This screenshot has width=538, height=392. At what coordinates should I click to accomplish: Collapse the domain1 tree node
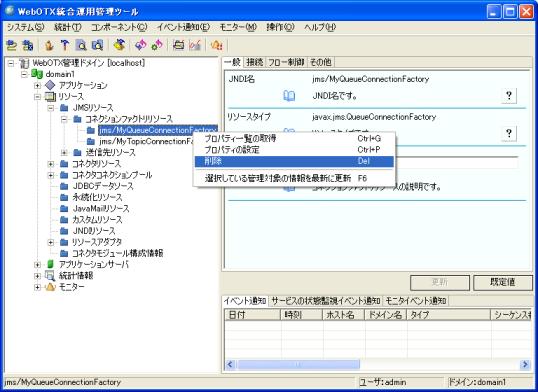24,74
